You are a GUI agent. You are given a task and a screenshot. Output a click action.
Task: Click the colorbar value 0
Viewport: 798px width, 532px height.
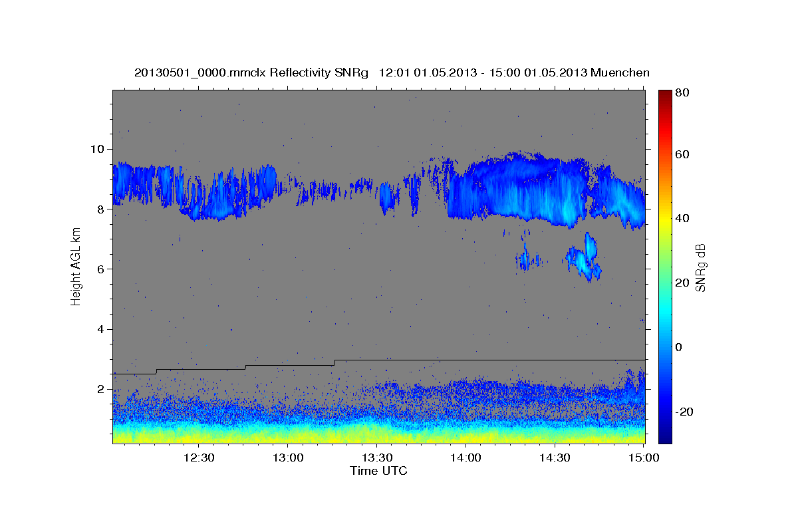(x=680, y=347)
